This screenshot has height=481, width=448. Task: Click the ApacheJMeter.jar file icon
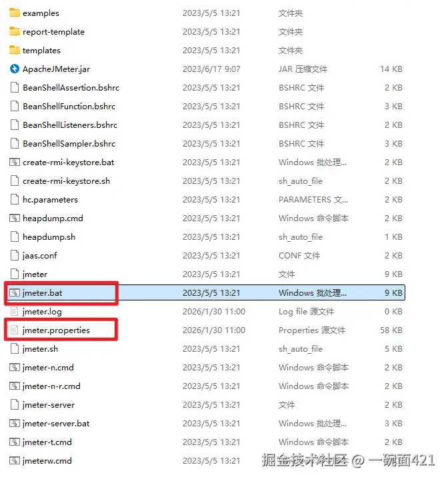point(15,69)
